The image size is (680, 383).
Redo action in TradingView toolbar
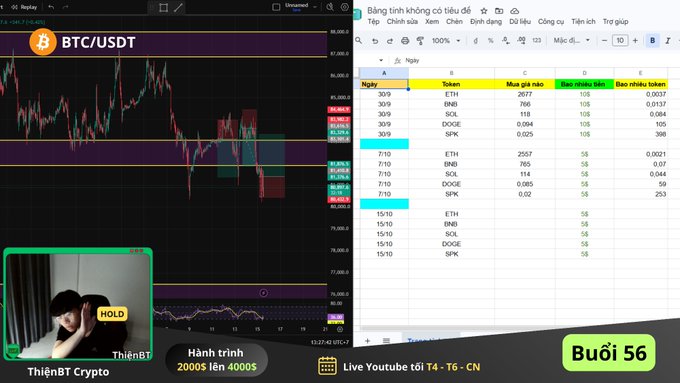[65, 7]
